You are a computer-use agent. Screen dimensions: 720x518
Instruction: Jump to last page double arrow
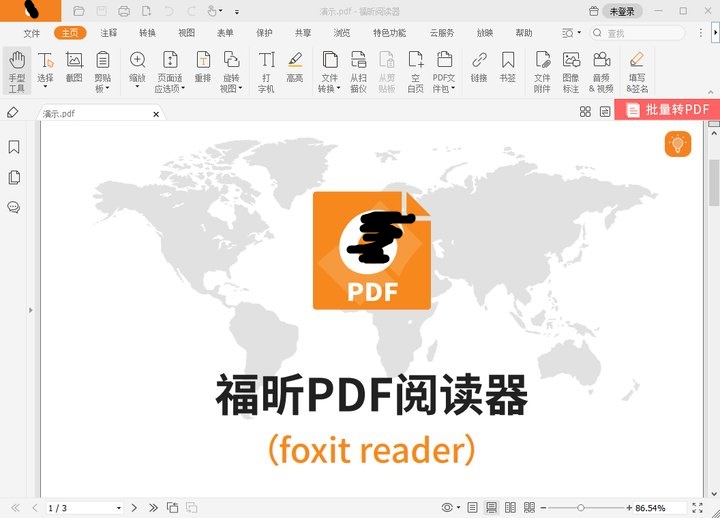[x=153, y=507]
